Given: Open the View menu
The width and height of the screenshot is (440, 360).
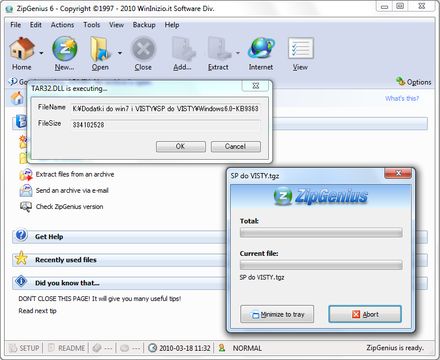Looking at the screenshot, I should click(116, 25).
